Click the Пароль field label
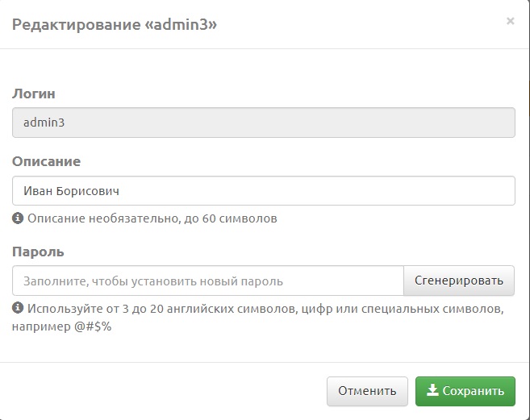This screenshot has height=420, width=530. [x=38, y=252]
